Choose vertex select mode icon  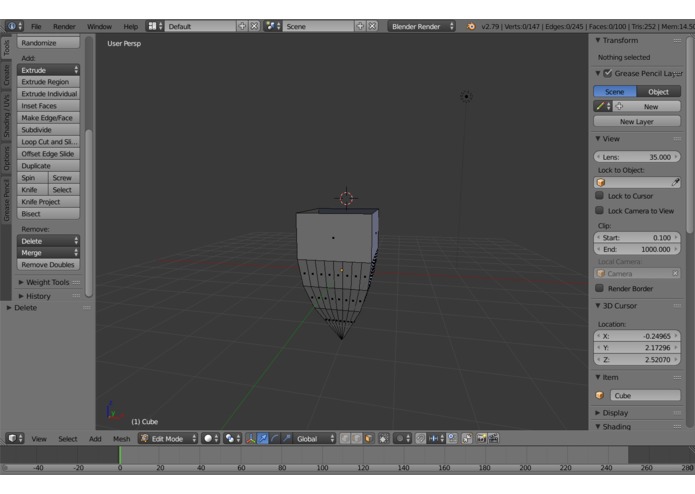(x=345, y=438)
